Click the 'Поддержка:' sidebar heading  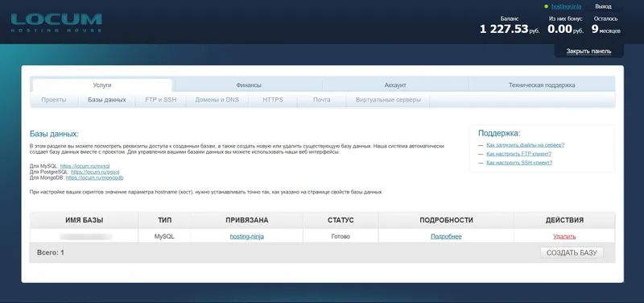[x=499, y=133]
